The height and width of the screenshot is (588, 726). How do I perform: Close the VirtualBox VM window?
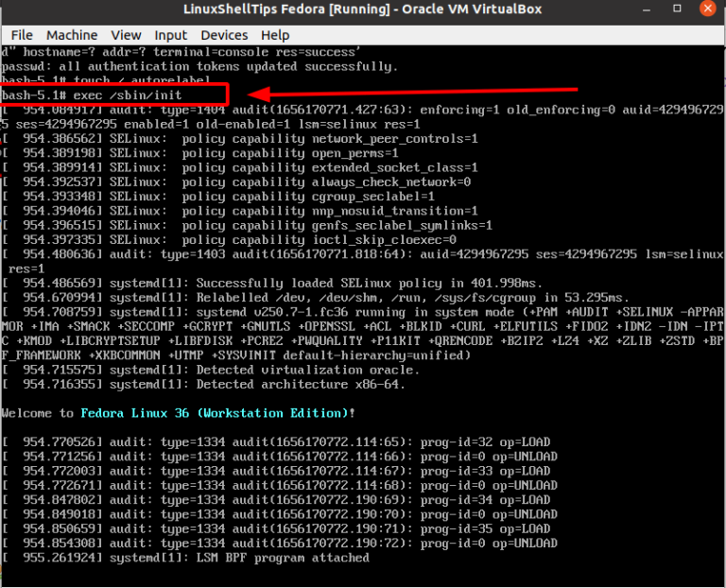(x=705, y=10)
